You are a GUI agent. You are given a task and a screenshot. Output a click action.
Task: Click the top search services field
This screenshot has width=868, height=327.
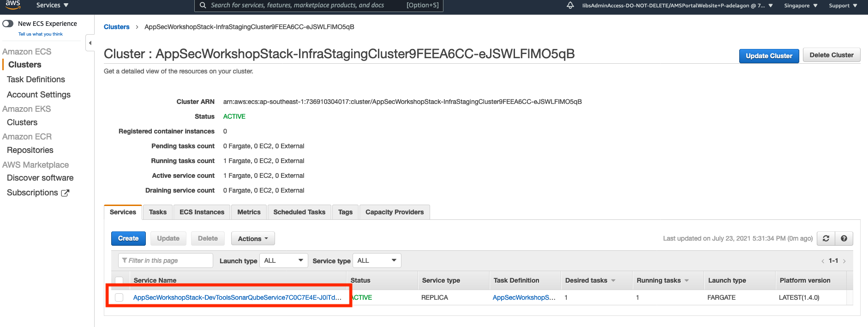(x=318, y=6)
